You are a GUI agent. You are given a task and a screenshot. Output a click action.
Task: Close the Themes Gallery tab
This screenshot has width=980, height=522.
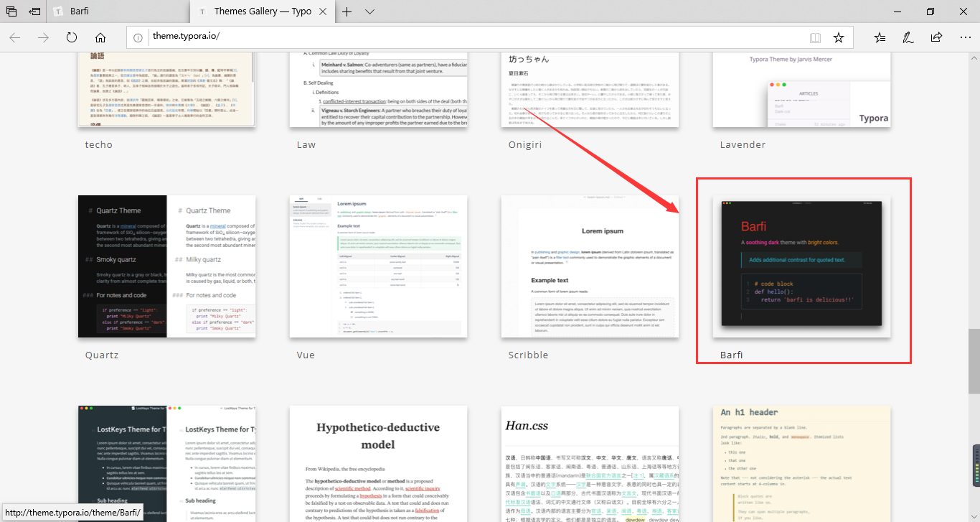324,11
